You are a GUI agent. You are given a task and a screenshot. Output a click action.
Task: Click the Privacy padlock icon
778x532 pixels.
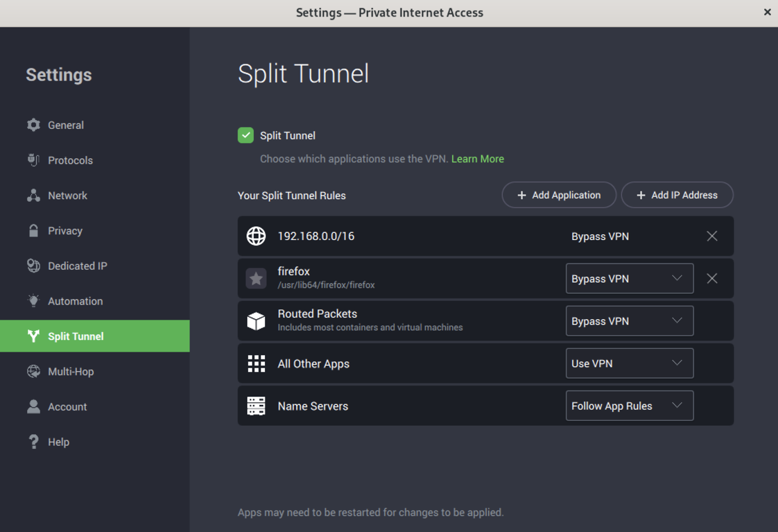click(x=34, y=230)
